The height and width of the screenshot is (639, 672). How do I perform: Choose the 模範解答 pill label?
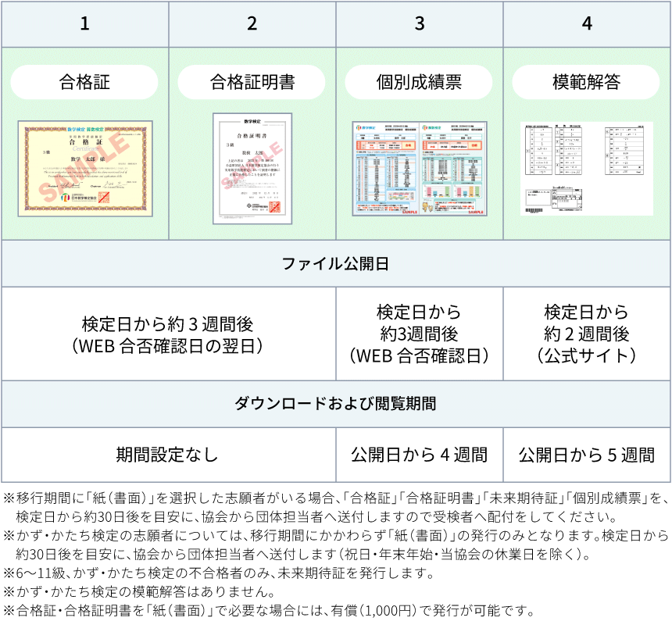coord(586,82)
